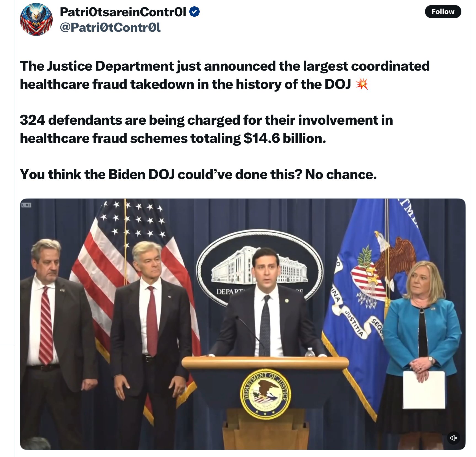Click the tweet's first paragraph about Justice Department
Image resolution: width=476 pixels, height=457 pixels.
pos(225,75)
